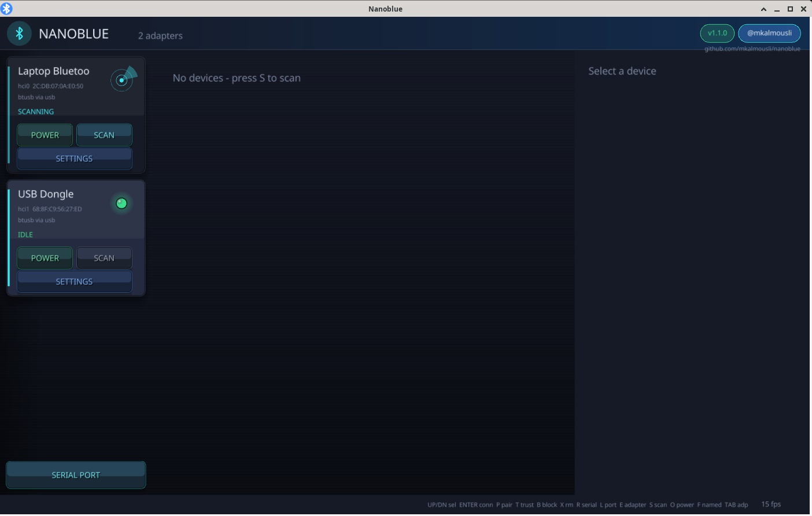The image size is (812, 516).
Task: Click 'btusb via usb' under Laptop Bluetoo
Action: point(36,97)
